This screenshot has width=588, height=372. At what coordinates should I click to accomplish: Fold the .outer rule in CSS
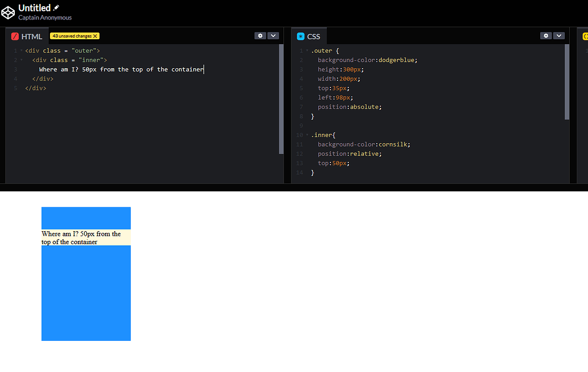307,51
